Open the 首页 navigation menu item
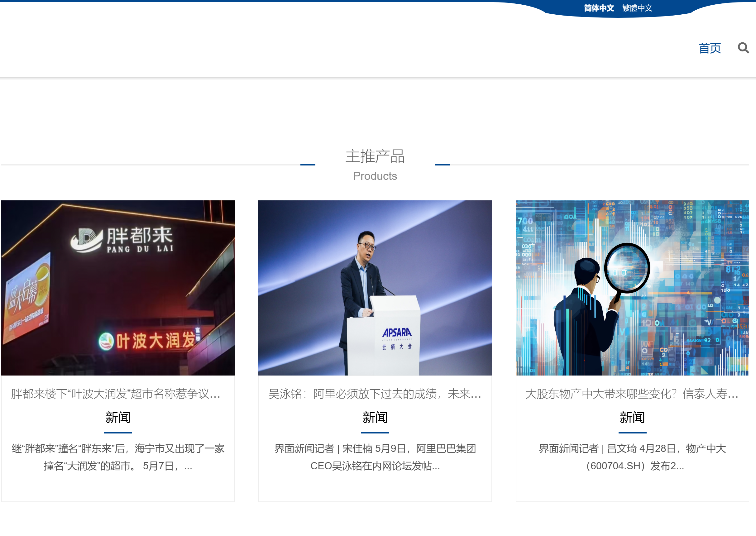 (x=710, y=48)
